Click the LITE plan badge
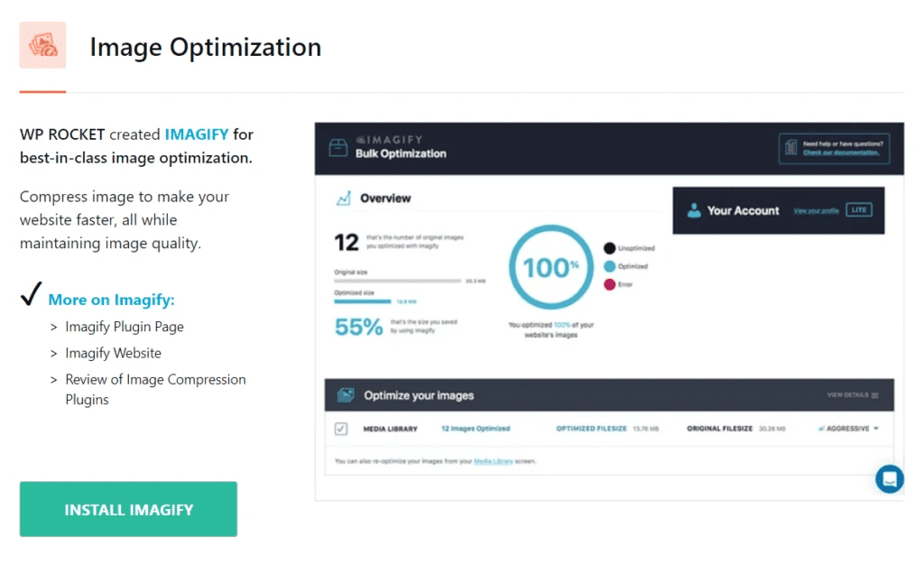Screen dimensions: 924x565 pos(858,209)
